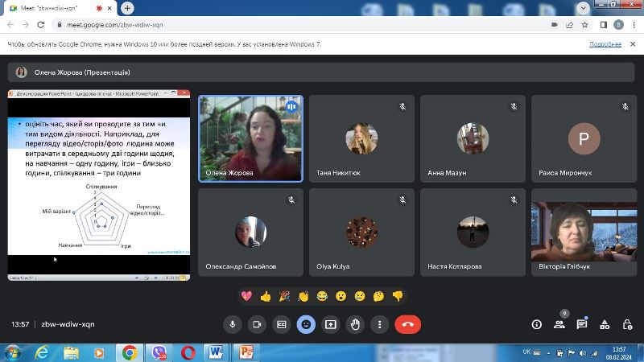Open a new Chrome tab
The width and height of the screenshot is (644, 362).
[127, 8]
